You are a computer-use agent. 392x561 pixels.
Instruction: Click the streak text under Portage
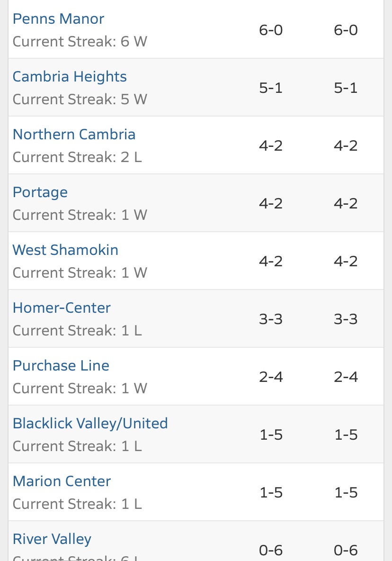[80, 215]
